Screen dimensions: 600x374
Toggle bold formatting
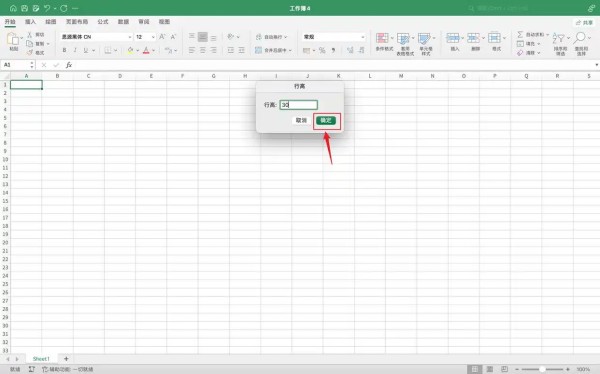(64, 50)
